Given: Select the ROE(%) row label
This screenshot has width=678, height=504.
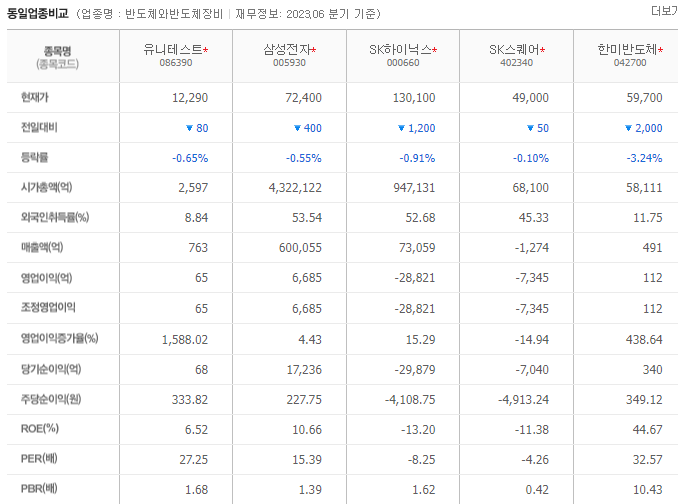Looking at the screenshot, I should tap(40, 429).
